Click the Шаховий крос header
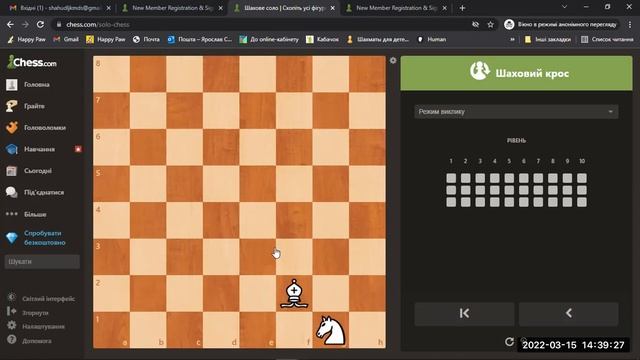Image resolution: width=640 pixels, height=360 pixels. pos(516,73)
